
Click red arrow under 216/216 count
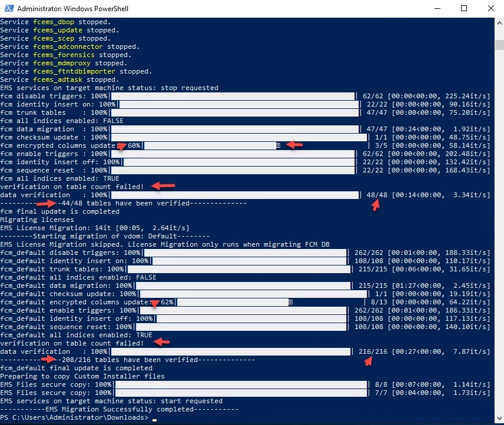click(x=368, y=361)
